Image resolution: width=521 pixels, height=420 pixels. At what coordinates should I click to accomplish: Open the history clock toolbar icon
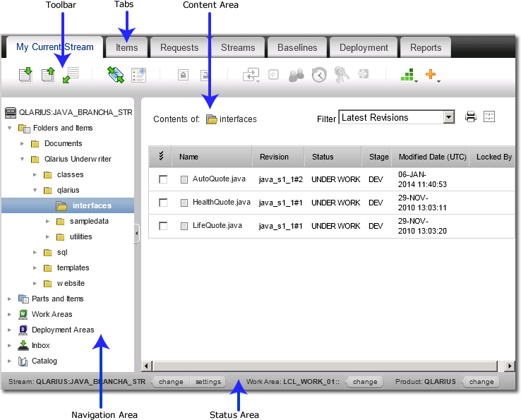coord(319,75)
